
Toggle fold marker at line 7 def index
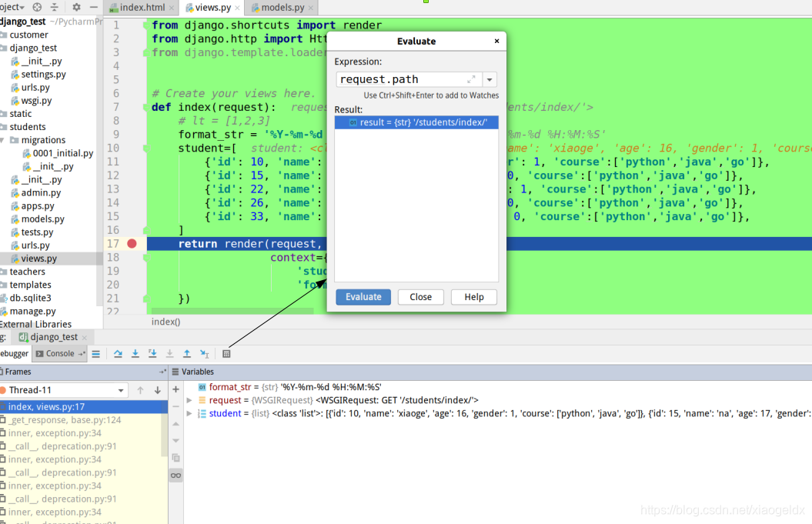(146, 107)
